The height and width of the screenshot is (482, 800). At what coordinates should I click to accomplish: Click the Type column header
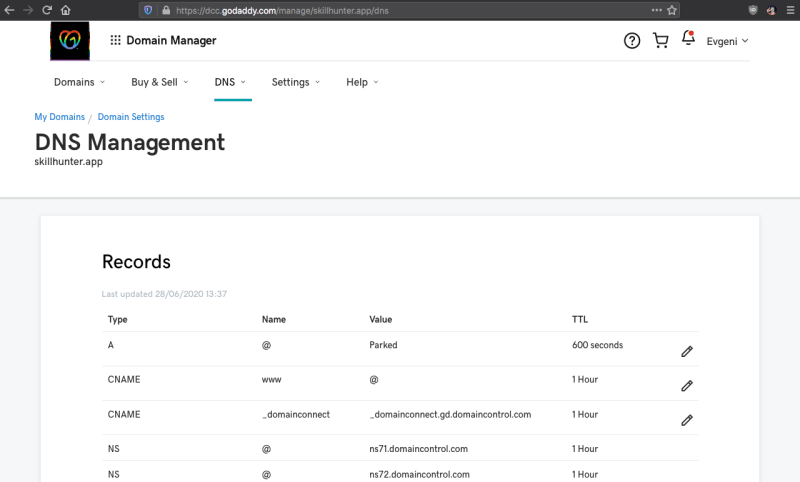pyautogui.click(x=117, y=319)
